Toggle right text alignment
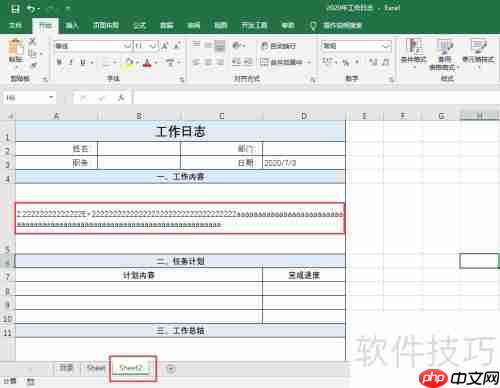 220,62
